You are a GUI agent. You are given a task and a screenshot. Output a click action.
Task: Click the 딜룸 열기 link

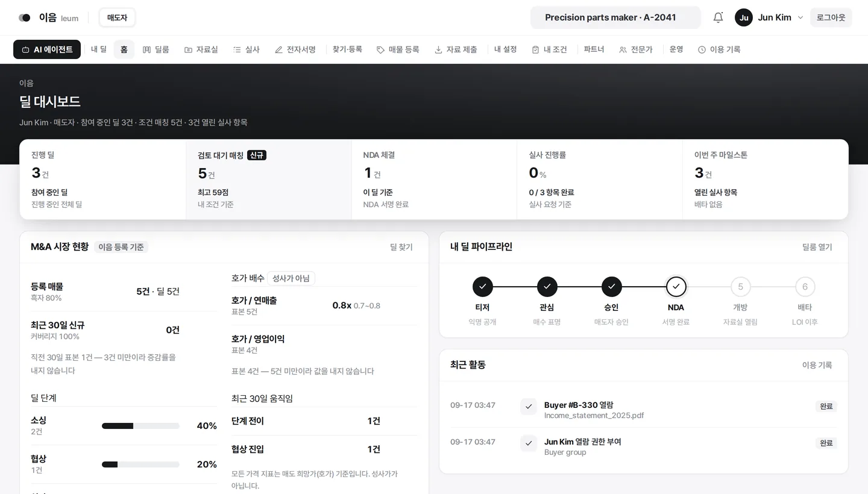(x=817, y=247)
